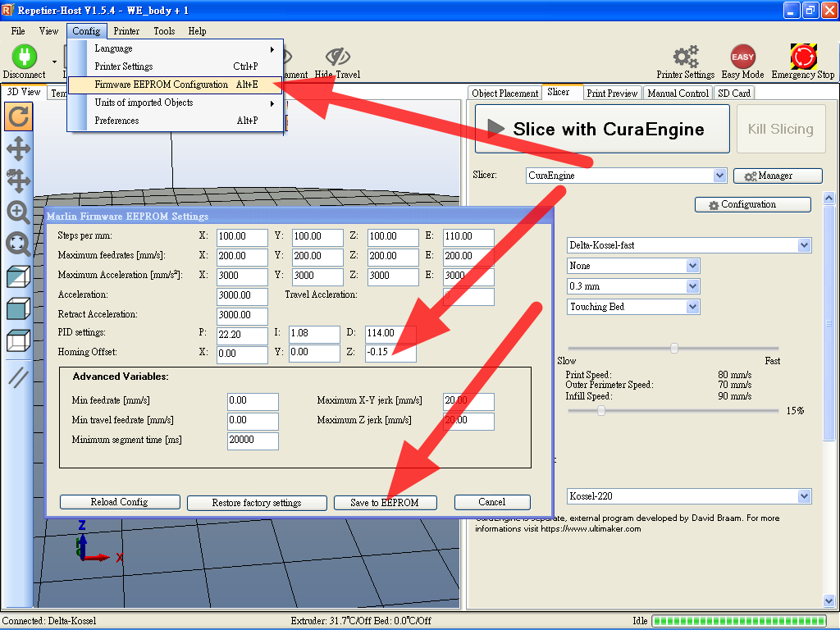Click the Minimum segment time field

253,440
